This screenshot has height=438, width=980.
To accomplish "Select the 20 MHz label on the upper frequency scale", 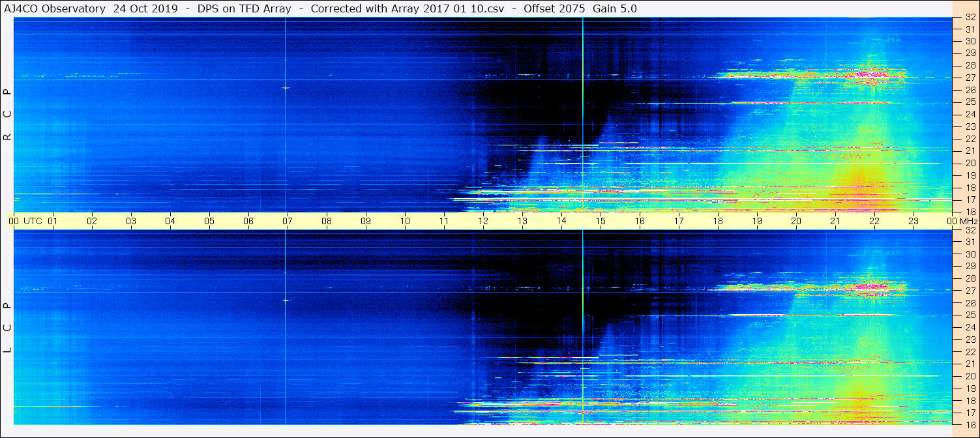I will (x=970, y=163).
